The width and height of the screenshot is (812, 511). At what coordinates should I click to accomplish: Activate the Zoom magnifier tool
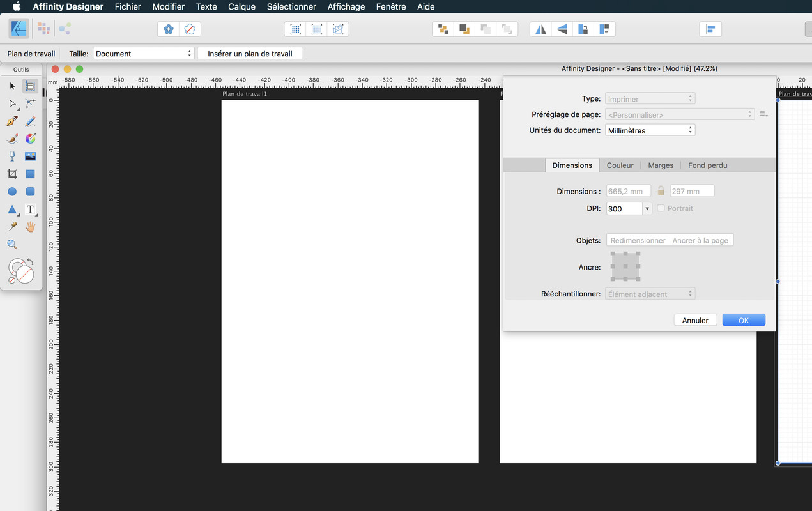[12, 244]
